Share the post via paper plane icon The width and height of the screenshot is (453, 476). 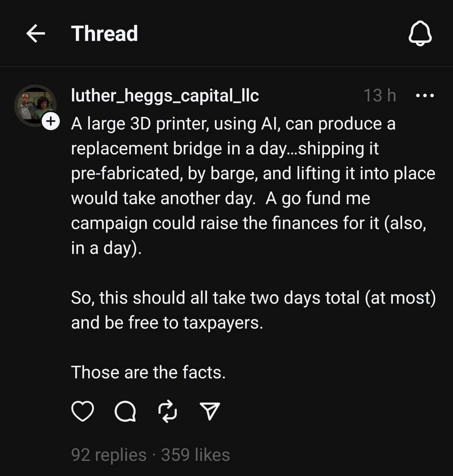[x=209, y=412]
